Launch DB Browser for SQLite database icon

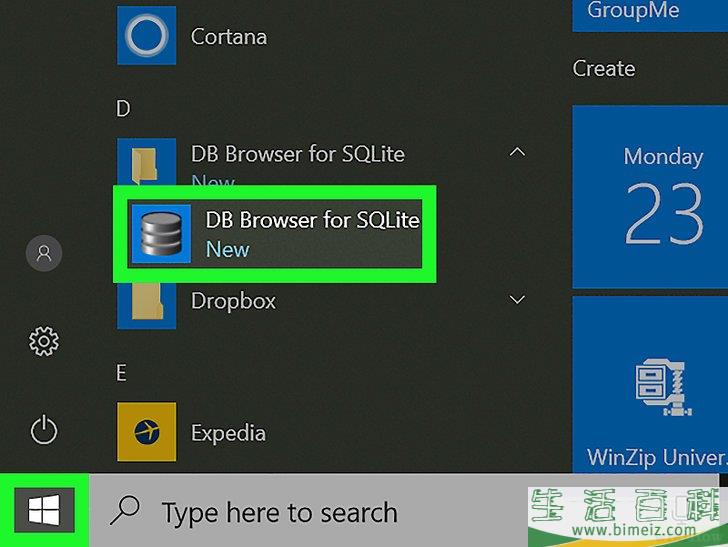(161, 234)
